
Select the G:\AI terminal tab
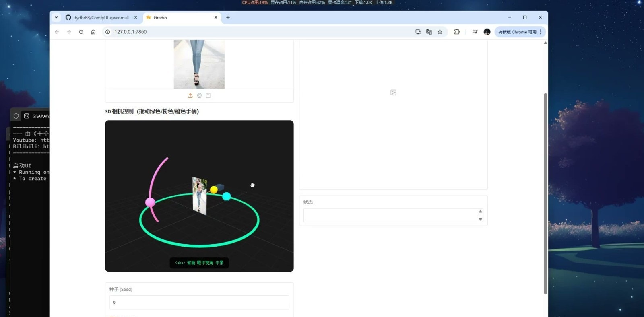[36, 116]
